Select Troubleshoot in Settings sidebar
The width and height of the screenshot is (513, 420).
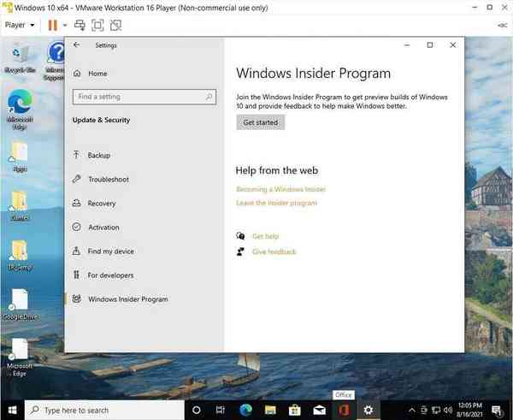tap(108, 180)
